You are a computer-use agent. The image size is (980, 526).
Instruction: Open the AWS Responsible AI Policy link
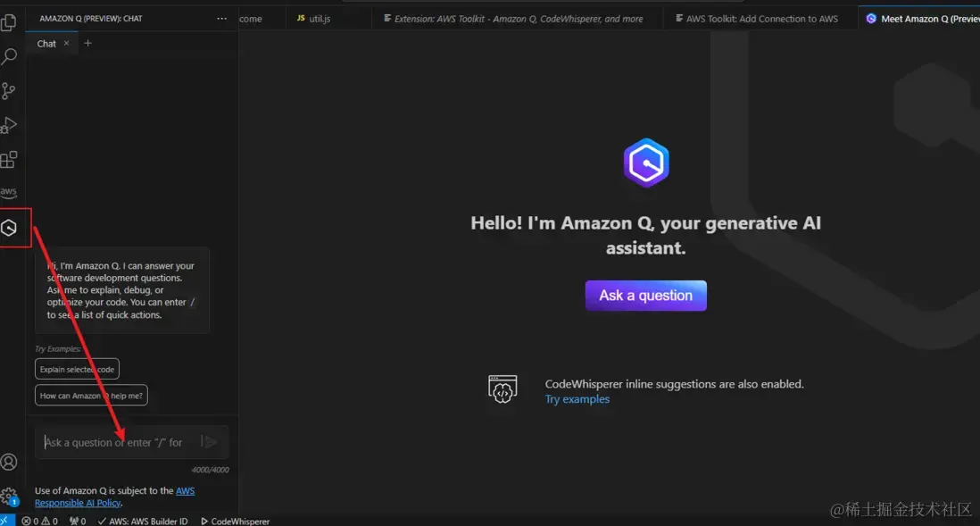click(x=114, y=497)
